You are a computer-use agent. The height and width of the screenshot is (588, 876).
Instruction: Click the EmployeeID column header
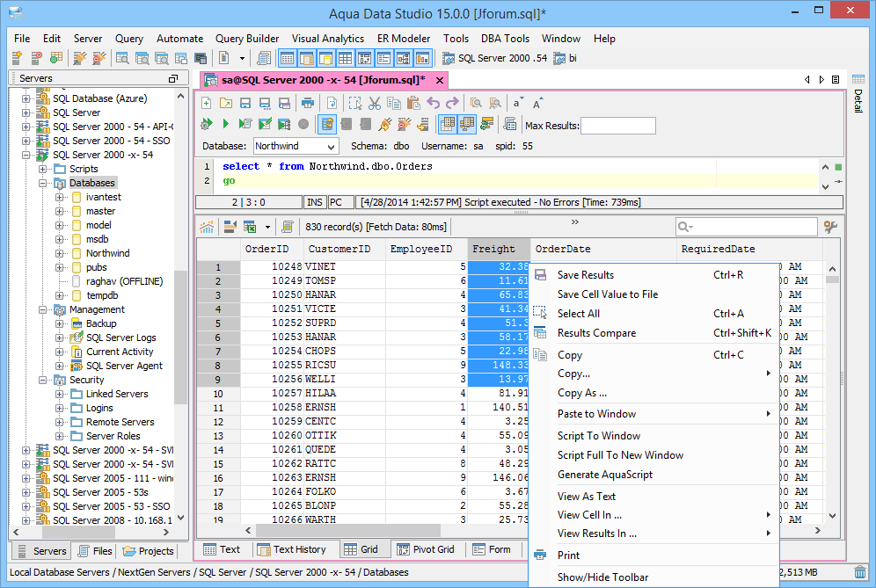point(427,249)
